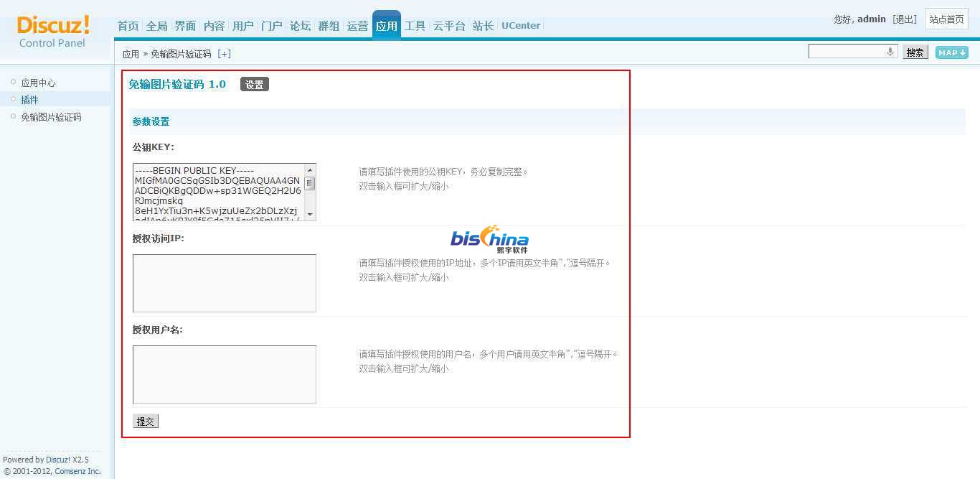Open the 运营 menu tab
This screenshot has height=479, width=980.
coord(357,26)
